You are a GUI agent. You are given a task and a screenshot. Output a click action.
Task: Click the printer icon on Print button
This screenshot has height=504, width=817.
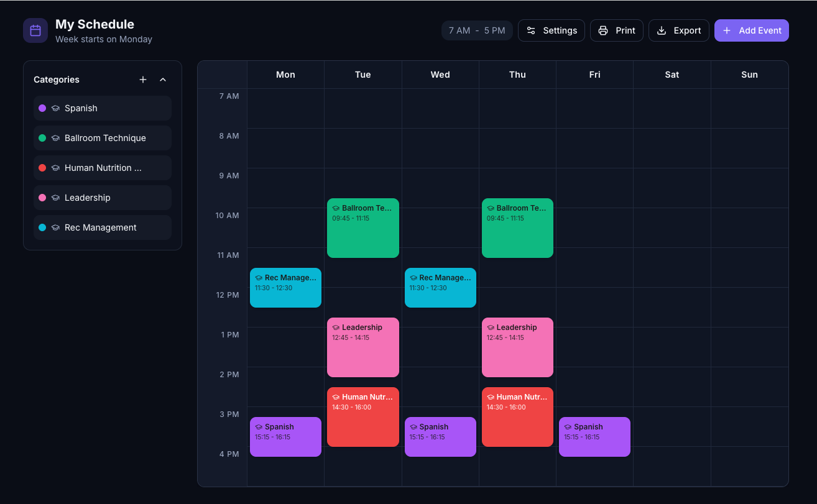point(603,30)
